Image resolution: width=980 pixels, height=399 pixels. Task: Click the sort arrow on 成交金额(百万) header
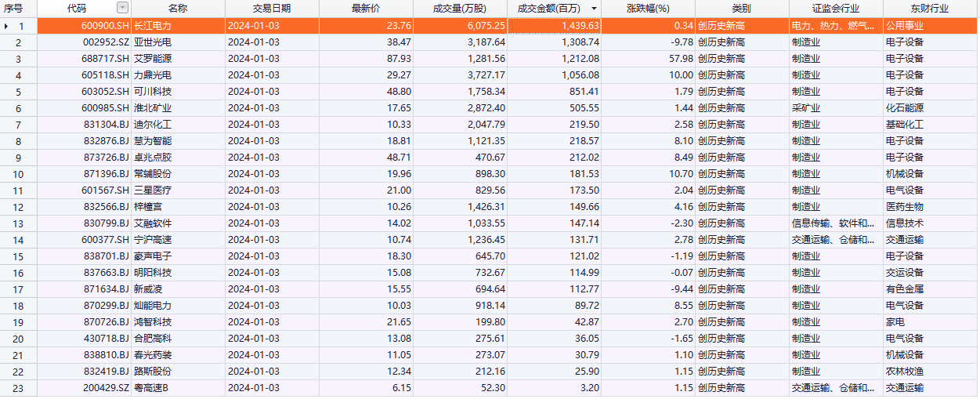point(593,9)
